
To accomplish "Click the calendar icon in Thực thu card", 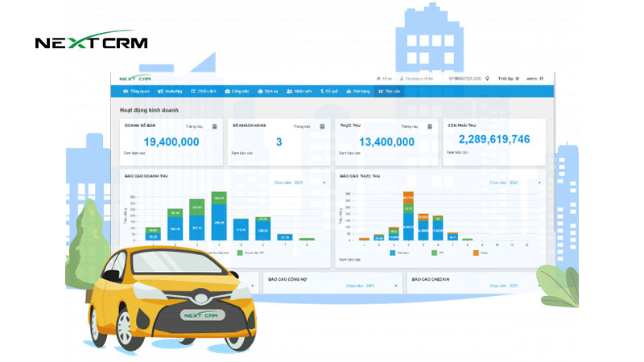I will pyautogui.click(x=427, y=126).
